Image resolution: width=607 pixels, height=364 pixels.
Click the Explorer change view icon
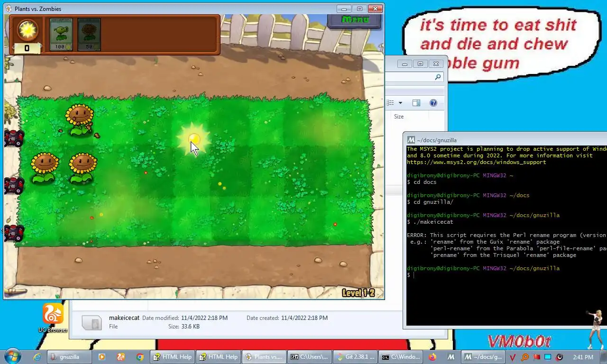[x=390, y=103]
